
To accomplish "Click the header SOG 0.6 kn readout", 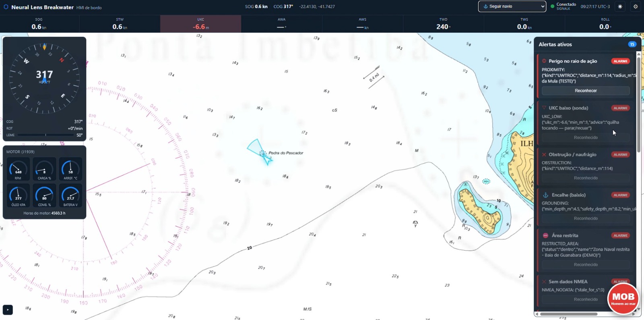I will (256, 6).
